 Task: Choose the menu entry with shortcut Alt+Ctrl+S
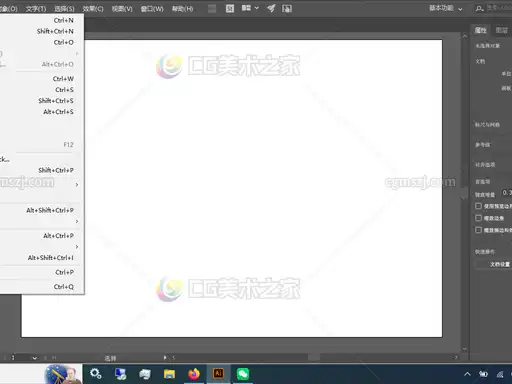(x=42, y=112)
